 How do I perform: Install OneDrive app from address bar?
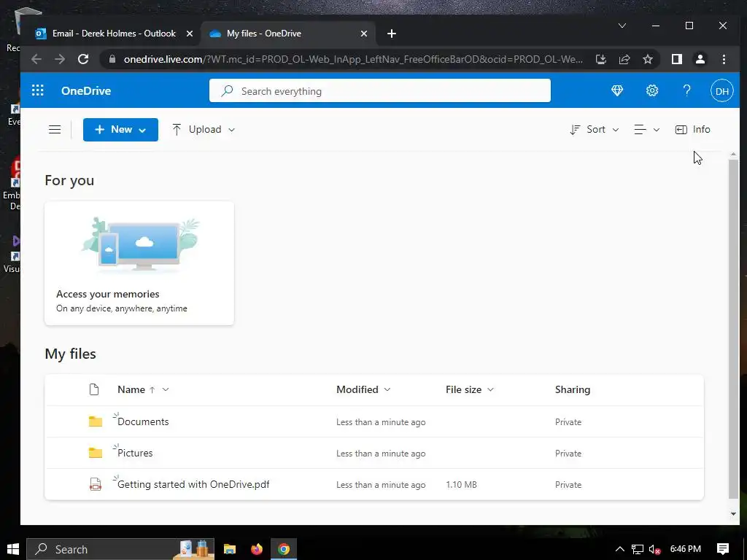pyautogui.click(x=601, y=59)
